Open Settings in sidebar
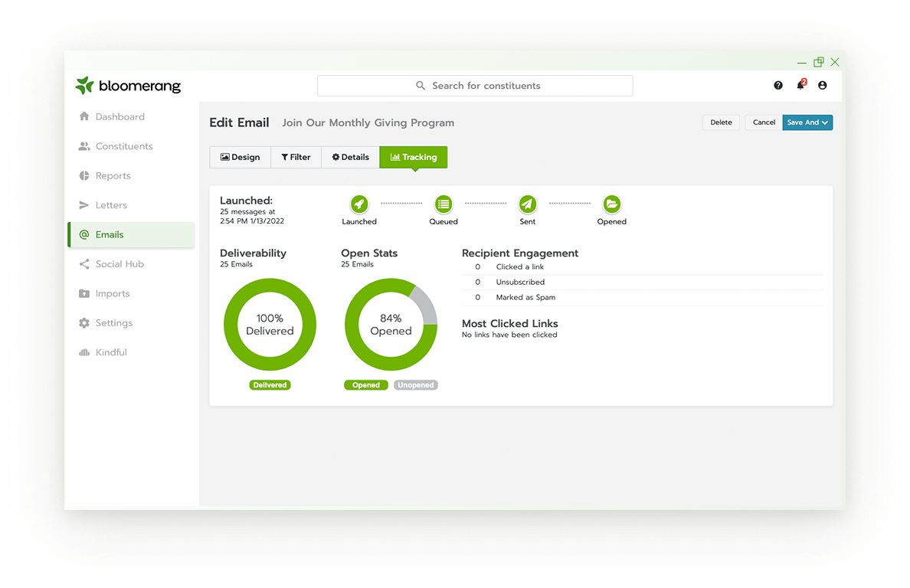Viewport: 910px width, 588px height. (x=131, y=323)
